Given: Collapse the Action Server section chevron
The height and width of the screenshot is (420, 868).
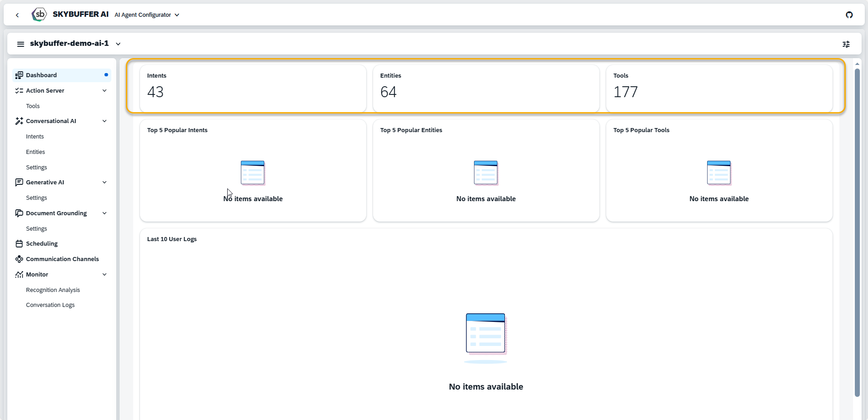Looking at the screenshot, I should coord(105,91).
